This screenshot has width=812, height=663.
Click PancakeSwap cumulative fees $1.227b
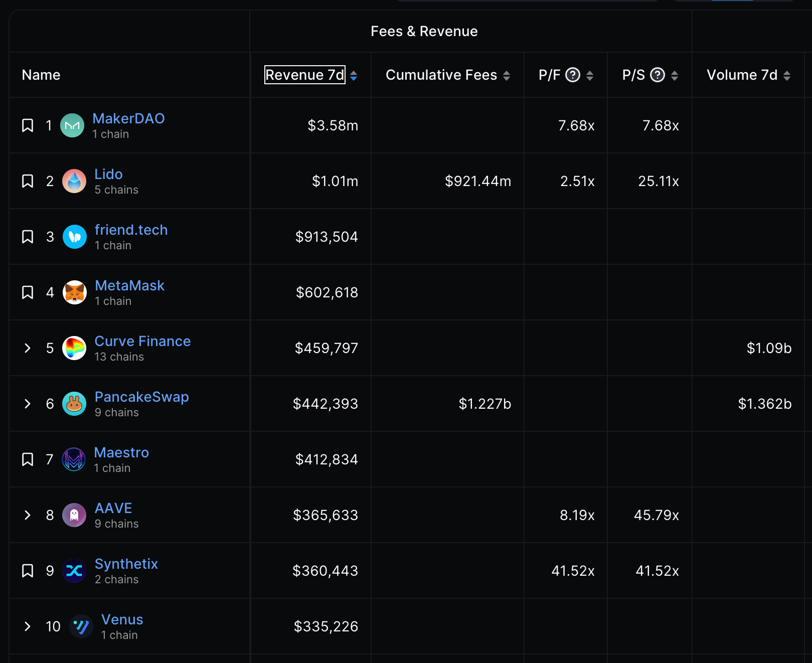tap(485, 404)
